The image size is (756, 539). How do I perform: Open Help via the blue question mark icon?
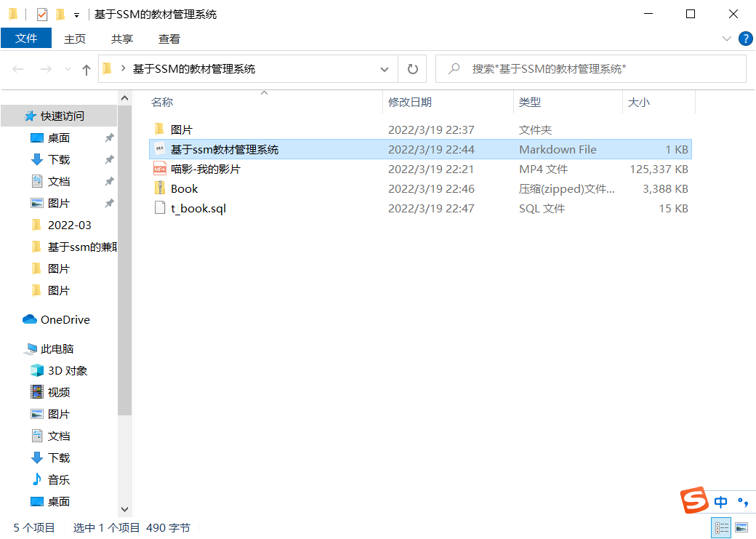click(x=746, y=39)
